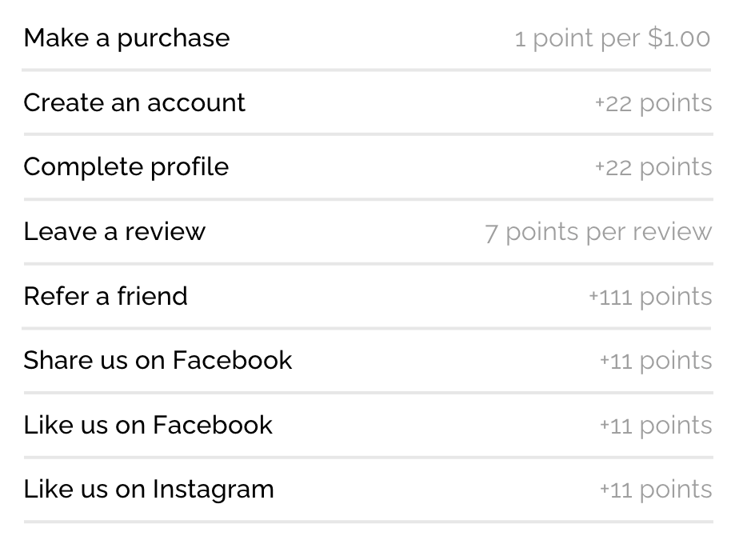Select the "Create an account" option
731x560 pixels.
coord(134,102)
